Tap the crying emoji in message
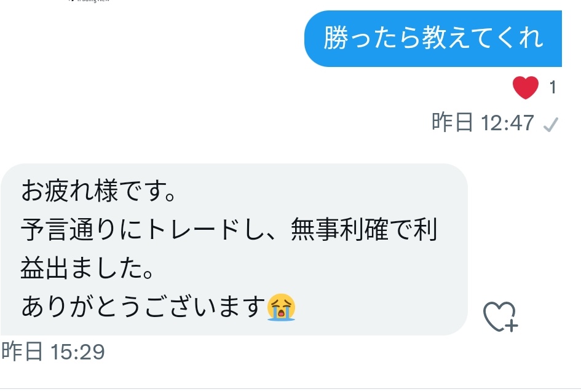This screenshot has height=392, width=581. click(x=281, y=307)
